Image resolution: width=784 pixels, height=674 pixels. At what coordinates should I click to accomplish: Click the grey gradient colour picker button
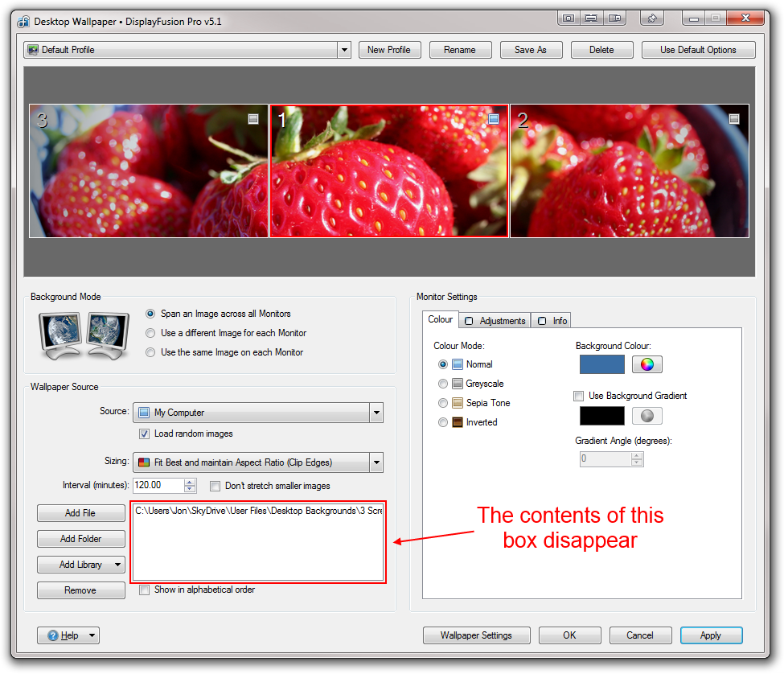coord(647,416)
